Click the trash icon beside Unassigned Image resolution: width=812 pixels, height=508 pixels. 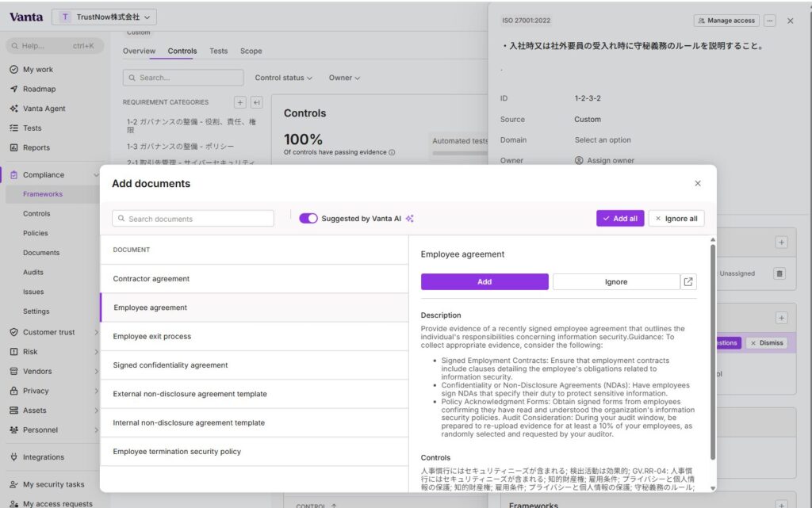(779, 273)
